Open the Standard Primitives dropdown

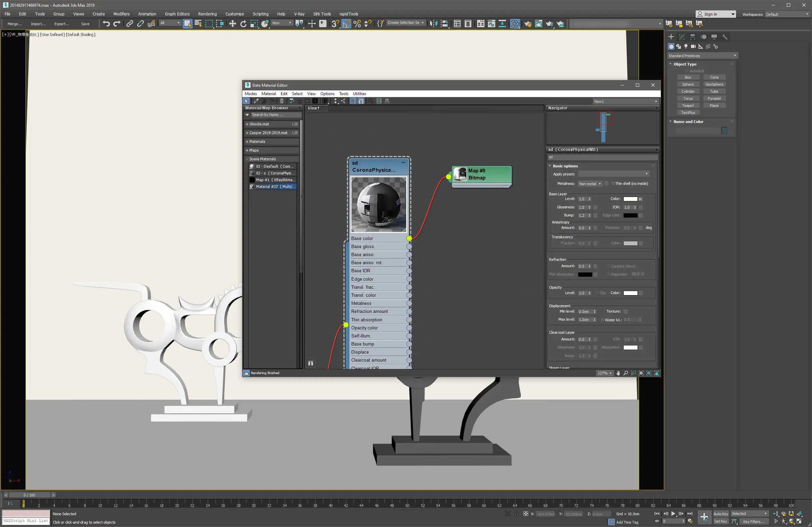pyautogui.click(x=702, y=55)
